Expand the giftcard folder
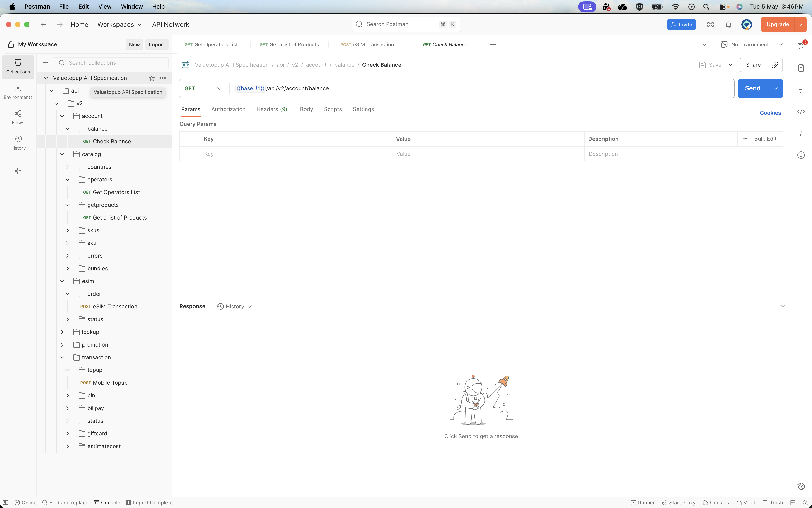The image size is (812, 508). (68, 434)
